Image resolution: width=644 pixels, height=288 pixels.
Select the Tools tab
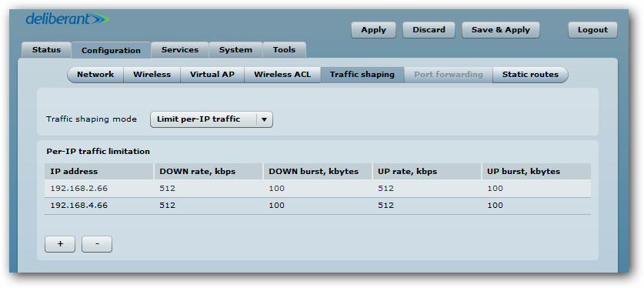coord(284,50)
